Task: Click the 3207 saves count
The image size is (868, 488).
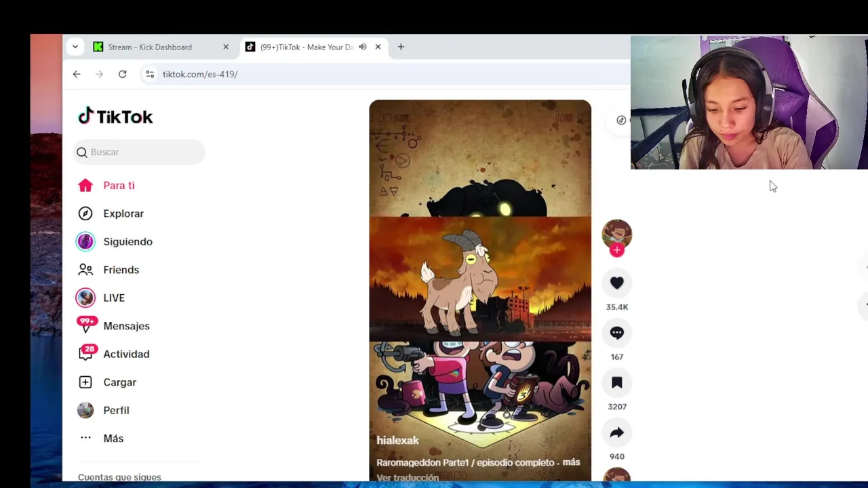Action: (x=616, y=407)
